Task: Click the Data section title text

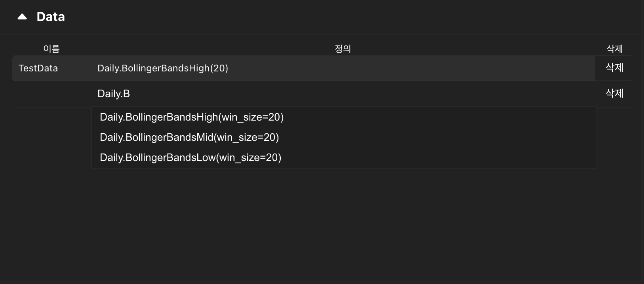Action: tap(51, 17)
